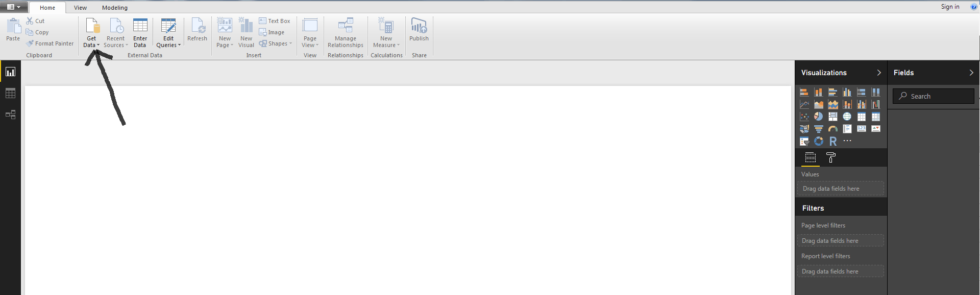Select the donut chart visual
This screenshot has height=295, width=980.
click(x=819, y=141)
